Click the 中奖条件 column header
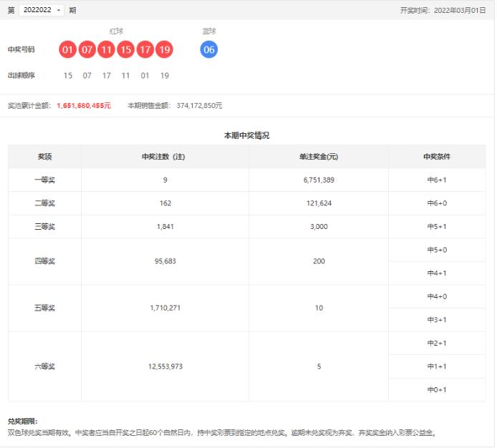 point(437,157)
